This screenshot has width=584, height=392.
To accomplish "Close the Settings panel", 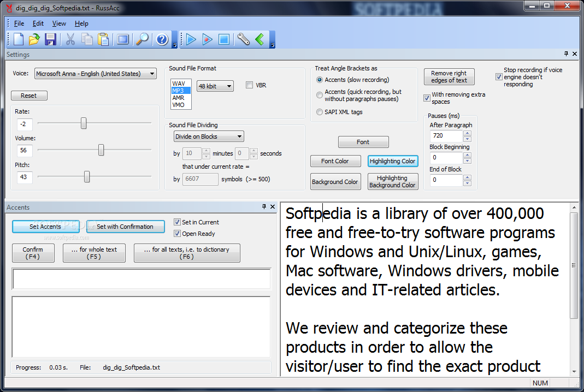I will [x=575, y=54].
